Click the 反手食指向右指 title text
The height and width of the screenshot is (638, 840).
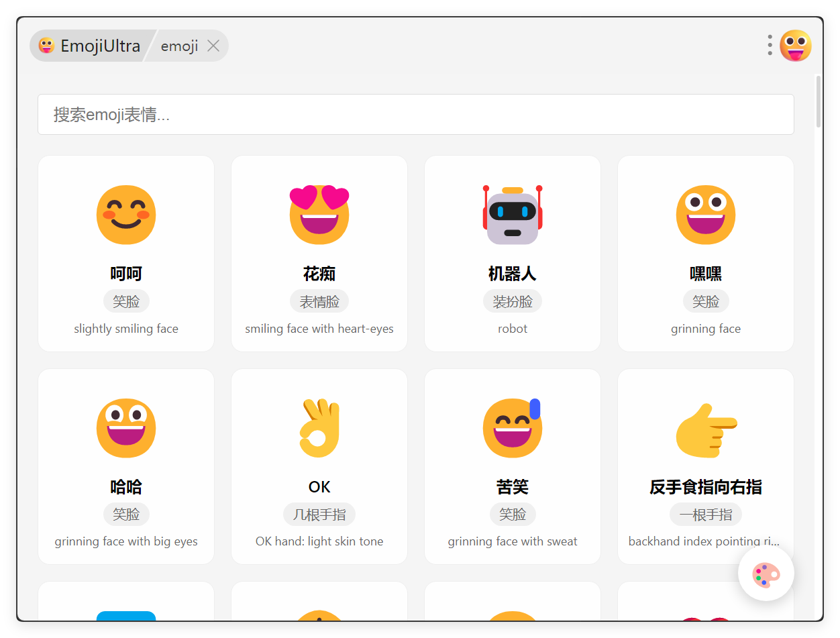point(706,487)
